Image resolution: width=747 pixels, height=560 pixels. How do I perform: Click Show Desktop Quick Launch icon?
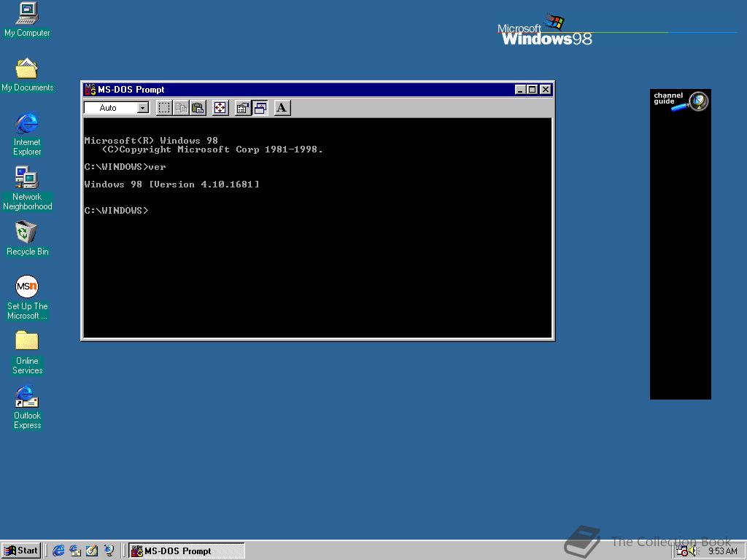(92, 551)
